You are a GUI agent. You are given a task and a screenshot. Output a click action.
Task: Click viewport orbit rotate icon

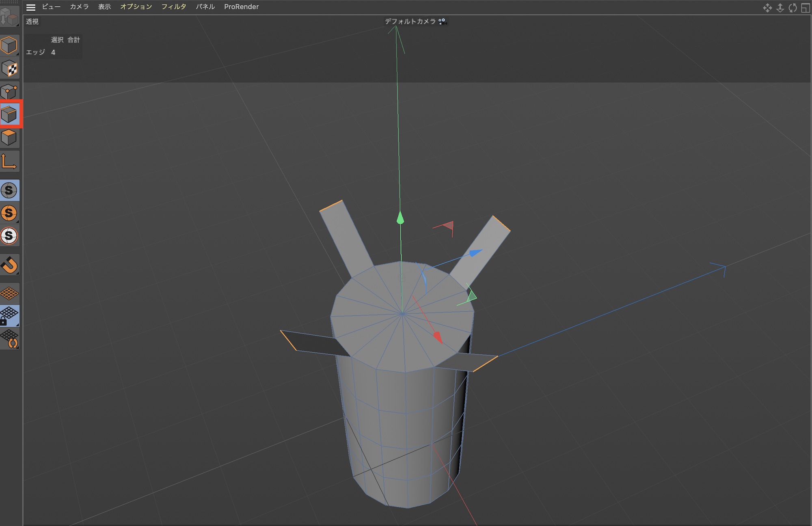[x=793, y=8]
